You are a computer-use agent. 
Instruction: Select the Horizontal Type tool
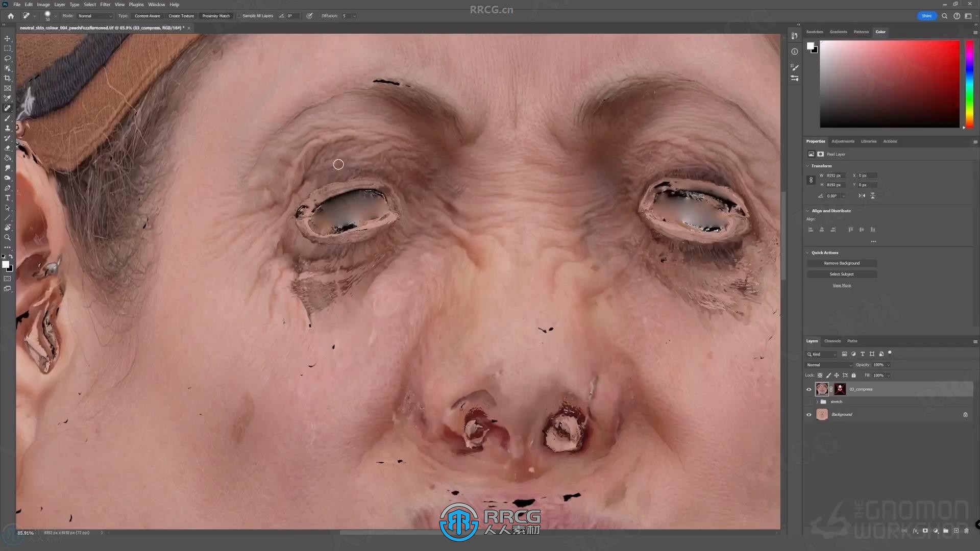click(7, 198)
